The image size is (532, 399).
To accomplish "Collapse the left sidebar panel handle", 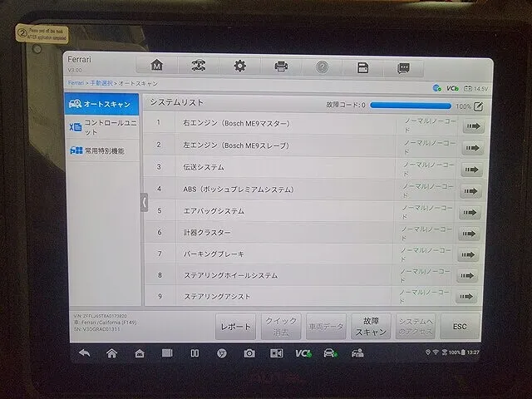I will [x=144, y=202].
